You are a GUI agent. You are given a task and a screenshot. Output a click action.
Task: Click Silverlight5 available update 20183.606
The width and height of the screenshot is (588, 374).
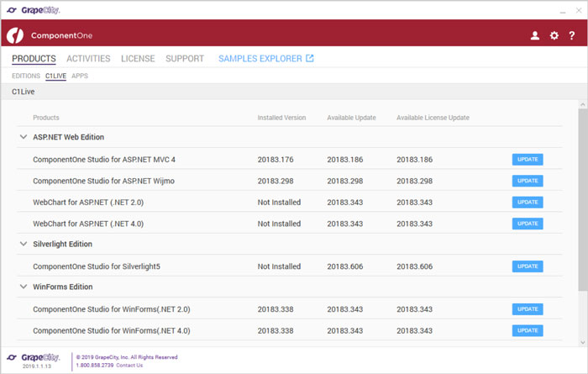pyautogui.click(x=345, y=266)
